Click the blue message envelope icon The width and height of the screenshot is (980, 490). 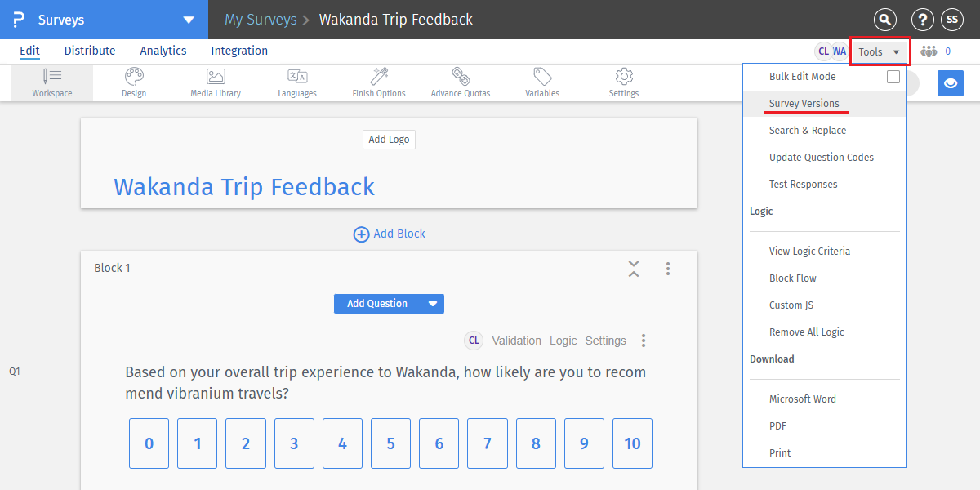pos(950,83)
